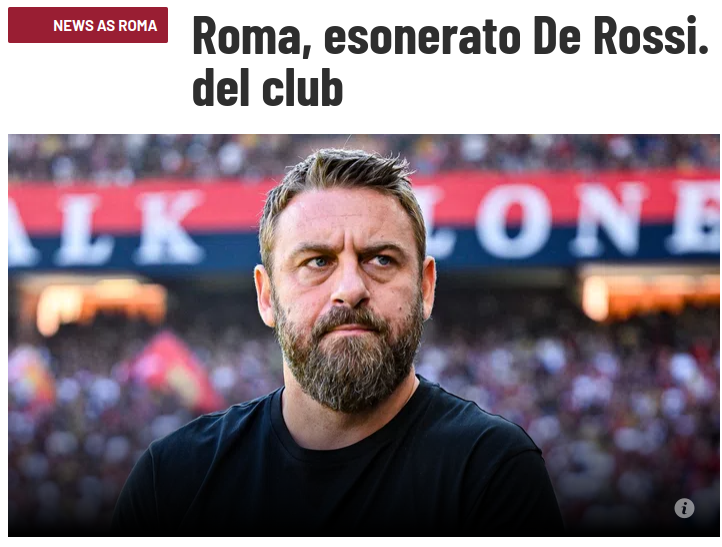Open the article's main photo
722x547 pixels.
click(364, 335)
